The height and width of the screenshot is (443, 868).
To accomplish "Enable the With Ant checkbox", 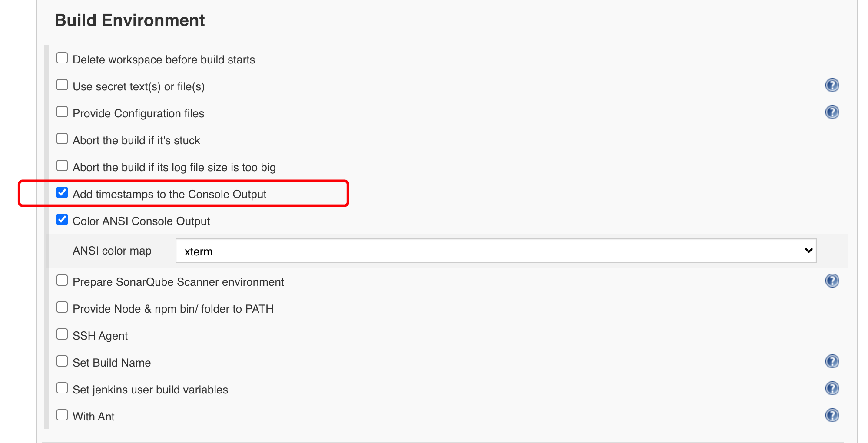I will point(62,415).
